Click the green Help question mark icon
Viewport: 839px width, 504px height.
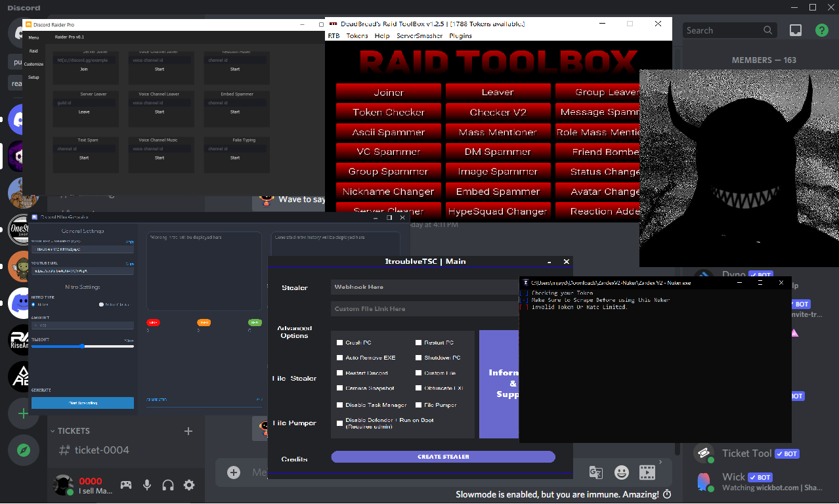coord(821,30)
